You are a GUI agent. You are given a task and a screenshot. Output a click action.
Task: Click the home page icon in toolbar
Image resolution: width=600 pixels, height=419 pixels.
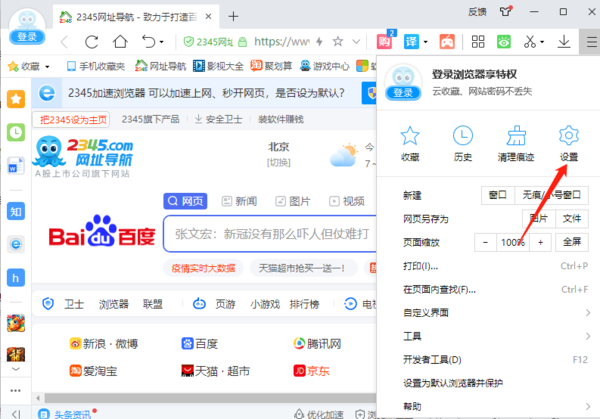click(x=121, y=42)
